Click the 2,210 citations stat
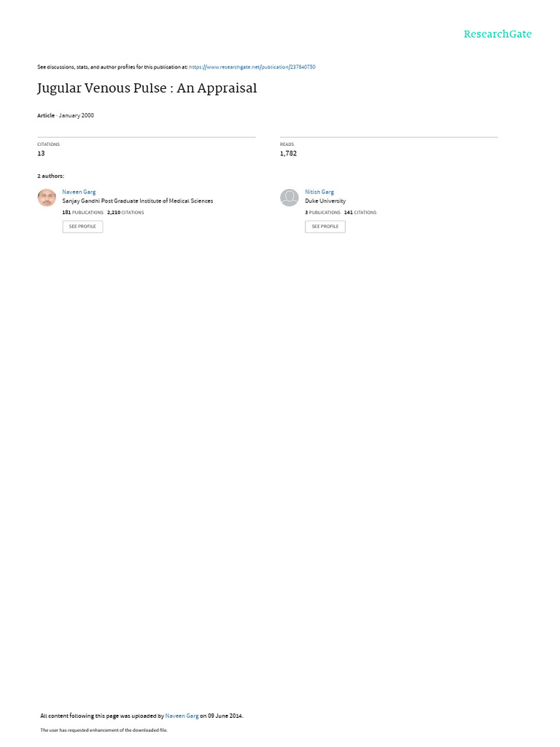560x747 pixels. tap(125, 212)
